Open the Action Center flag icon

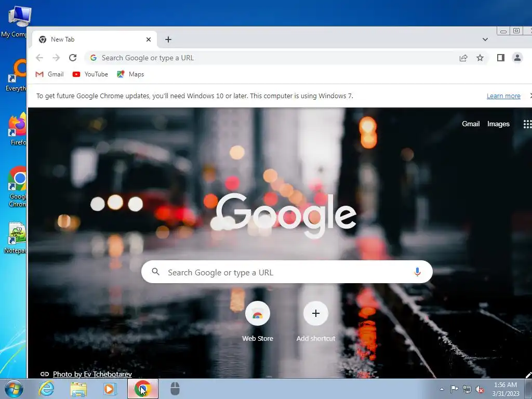tap(454, 389)
